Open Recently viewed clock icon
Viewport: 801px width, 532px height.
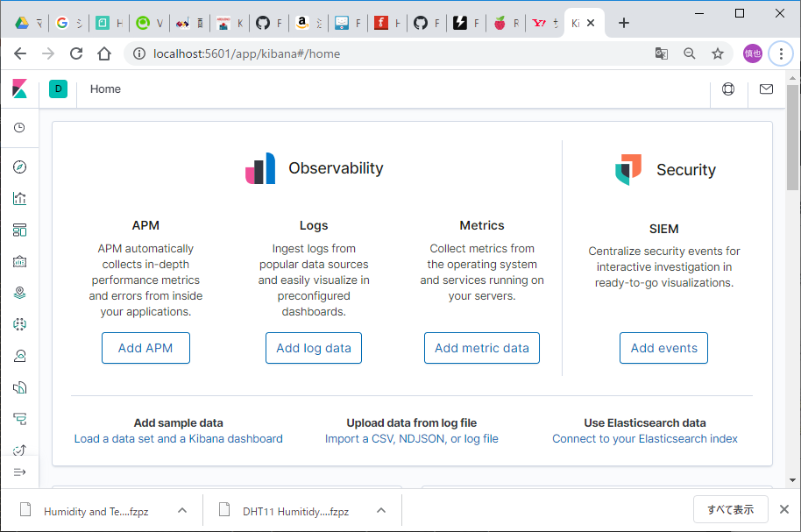(19, 128)
